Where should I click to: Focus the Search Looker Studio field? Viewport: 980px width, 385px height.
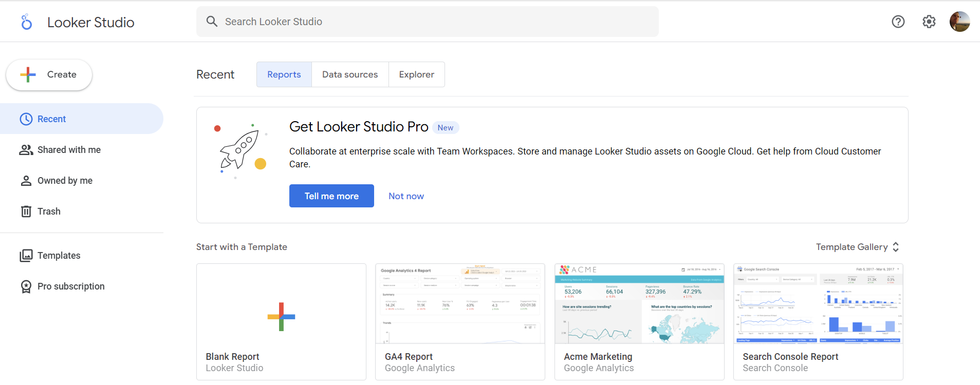(x=428, y=22)
